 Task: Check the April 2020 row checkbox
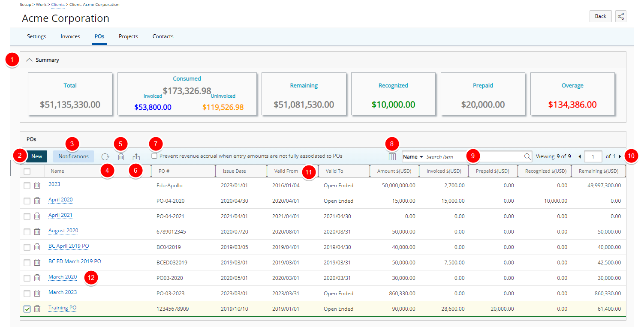[27, 201]
